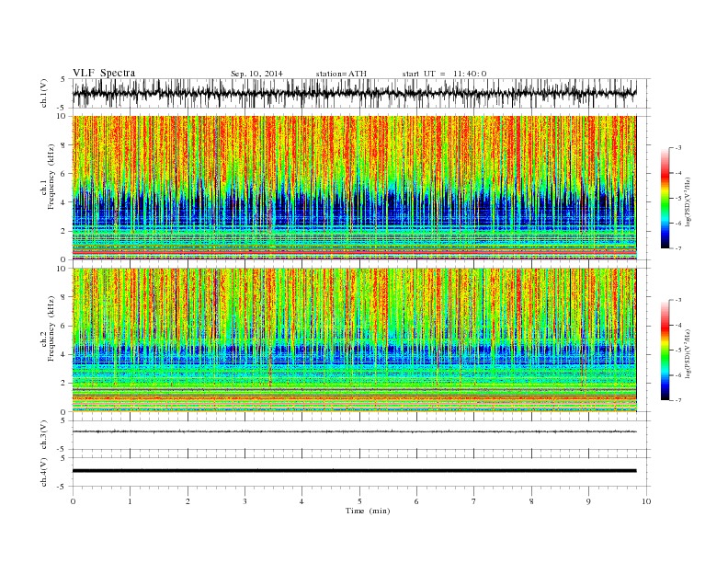The image size is (728, 563).
Task: Click the time axis tick label "0"
Action: tap(73, 501)
